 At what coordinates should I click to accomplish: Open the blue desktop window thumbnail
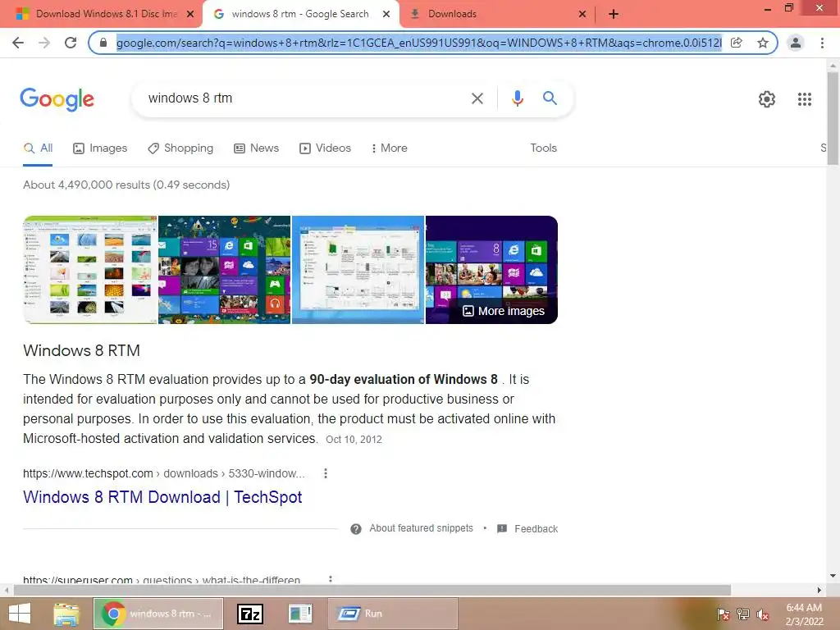tap(358, 270)
